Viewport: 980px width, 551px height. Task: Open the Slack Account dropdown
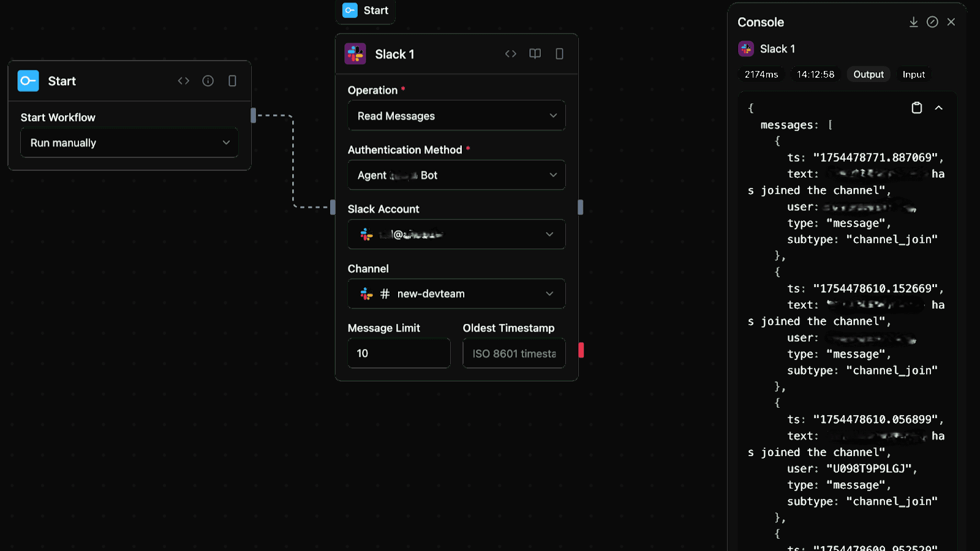(x=456, y=234)
